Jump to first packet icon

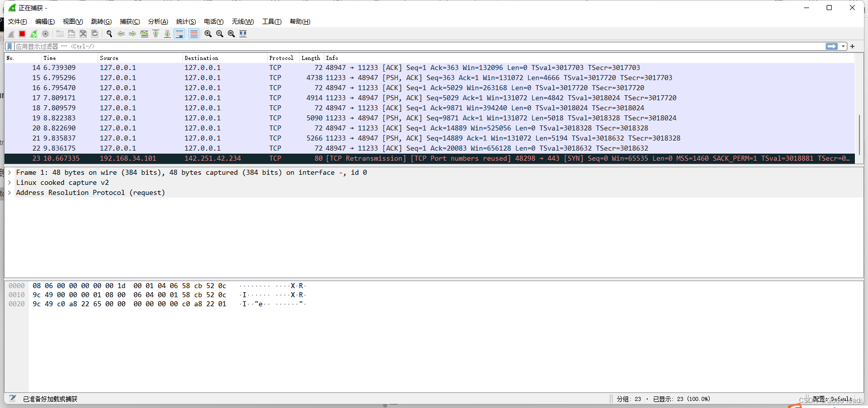[156, 34]
